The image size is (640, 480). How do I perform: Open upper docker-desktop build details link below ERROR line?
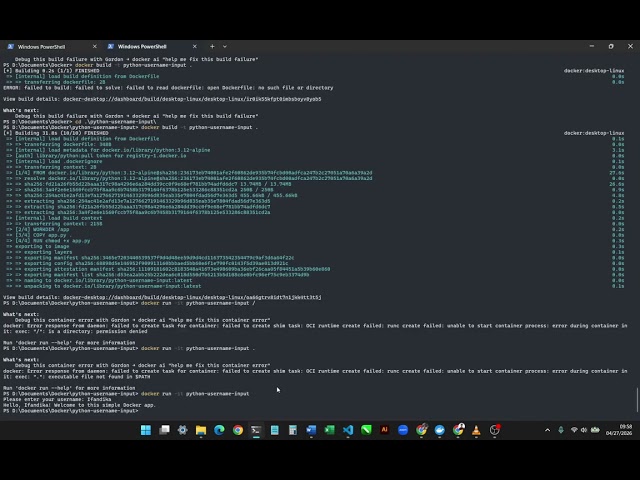(x=192, y=99)
